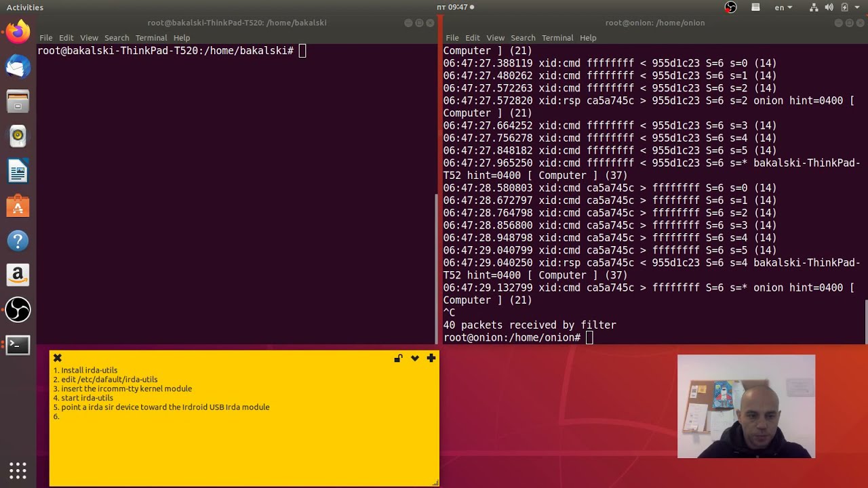Open the Help dock icon
This screenshot has height=488, width=868.
[18, 241]
